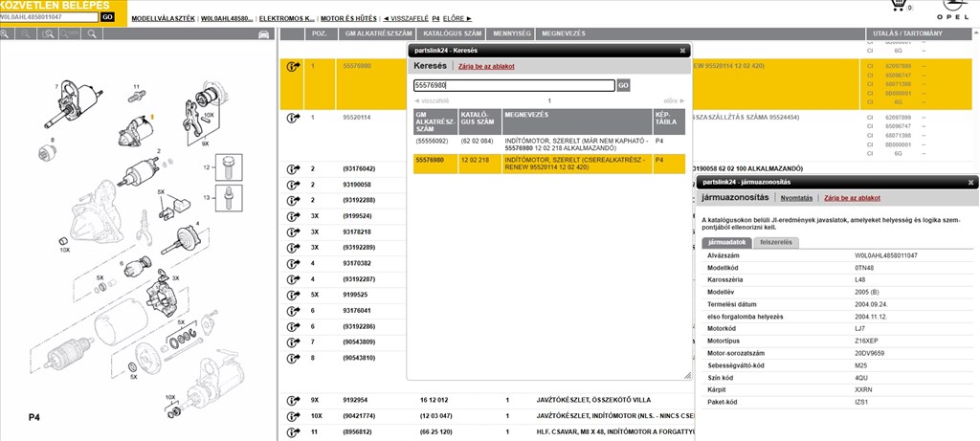Click the part number search input field
980x441 pixels.
point(513,85)
